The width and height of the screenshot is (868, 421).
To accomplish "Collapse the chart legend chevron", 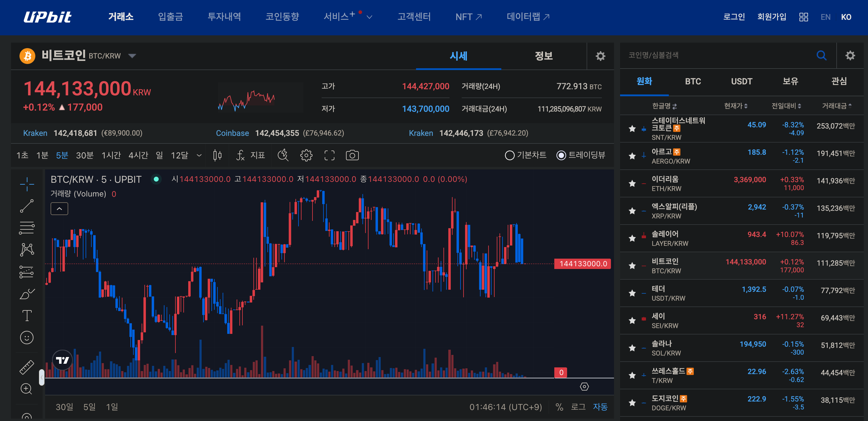I will click(x=59, y=209).
